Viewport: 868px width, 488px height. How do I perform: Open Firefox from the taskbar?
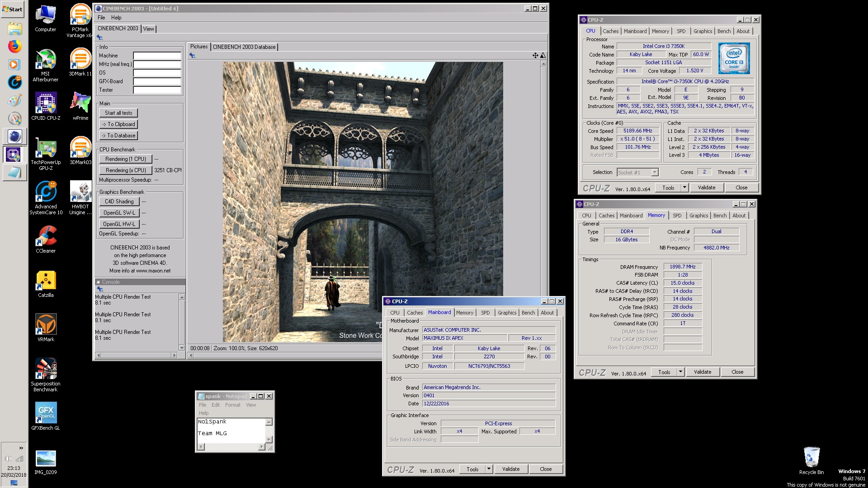pyautogui.click(x=14, y=46)
